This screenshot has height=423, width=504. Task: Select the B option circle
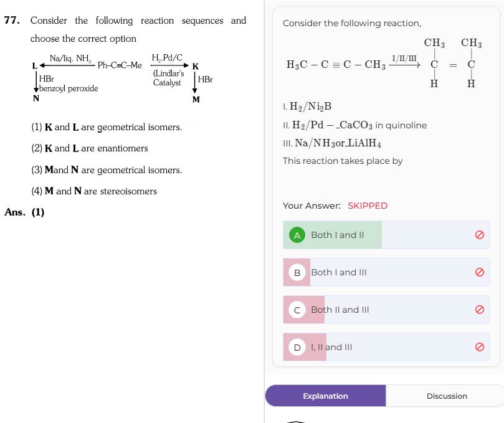[297, 272]
